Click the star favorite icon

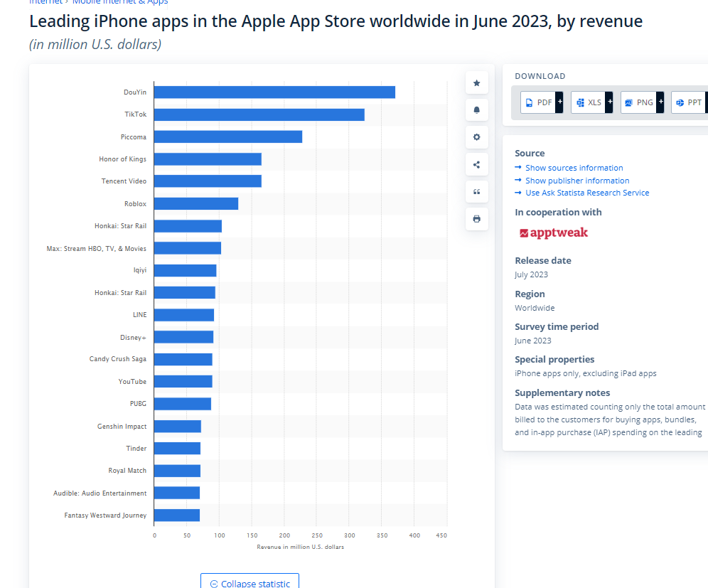476,83
